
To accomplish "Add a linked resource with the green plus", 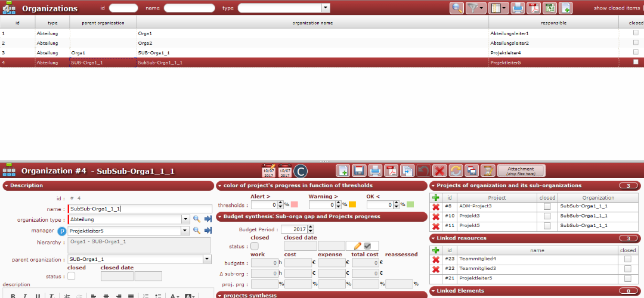I will coord(436,250).
